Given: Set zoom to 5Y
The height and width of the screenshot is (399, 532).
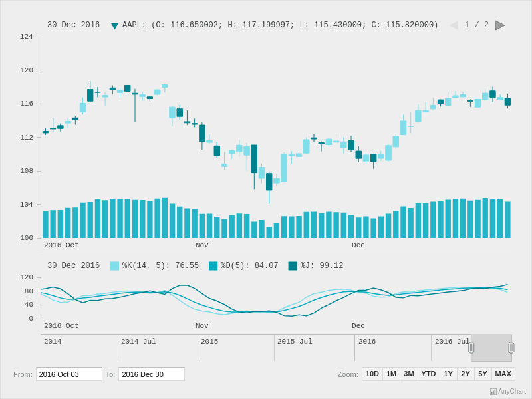Looking at the screenshot, I should (483, 374).
